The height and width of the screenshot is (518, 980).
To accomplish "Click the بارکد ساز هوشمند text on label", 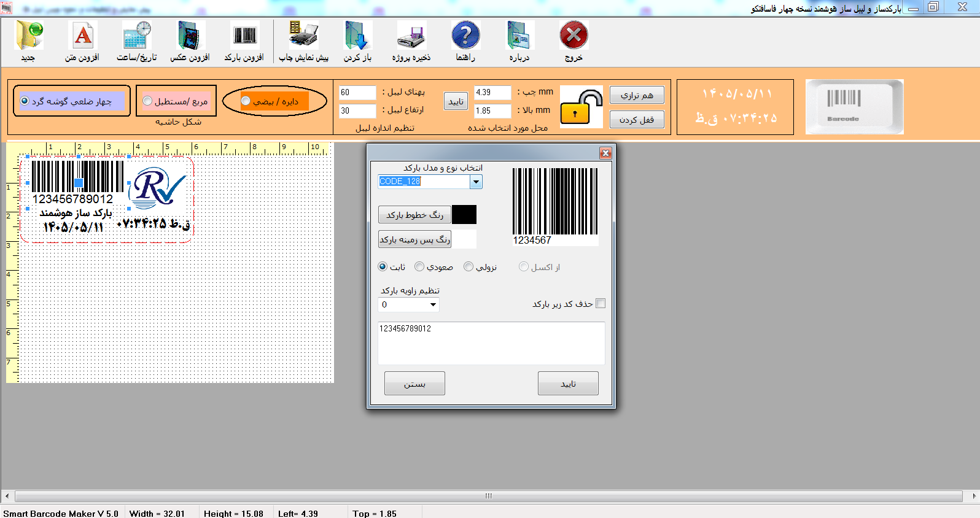I will (76, 213).
